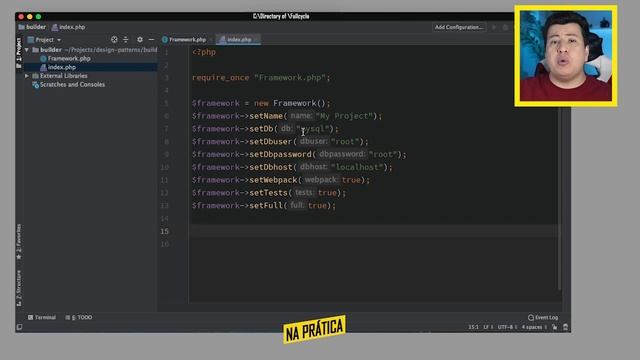Collapse the builder project root node
The height and width of the screenshot is (360, 640).
(27, 50)
